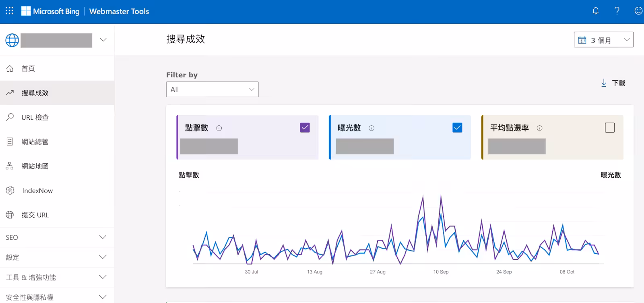Screen dimensions: 644x303
Task: Click the info icon next to 點擊數
Action: click(219, 128)
